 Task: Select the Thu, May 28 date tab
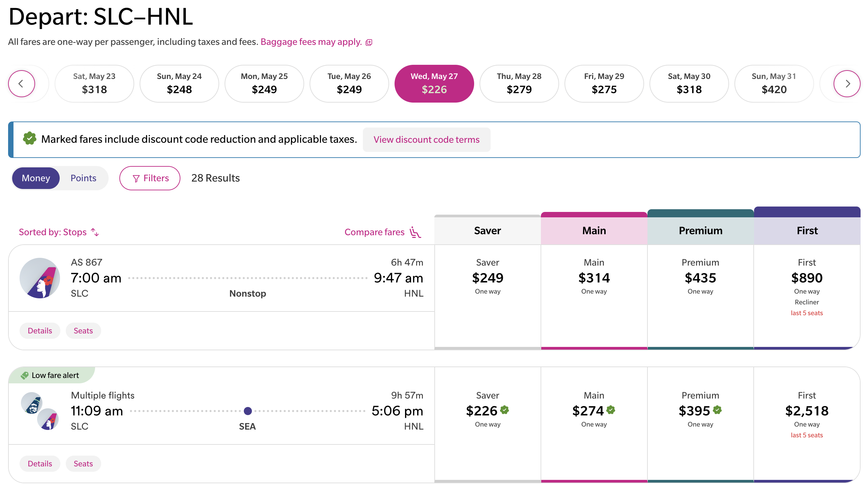[x=519, y=84]
